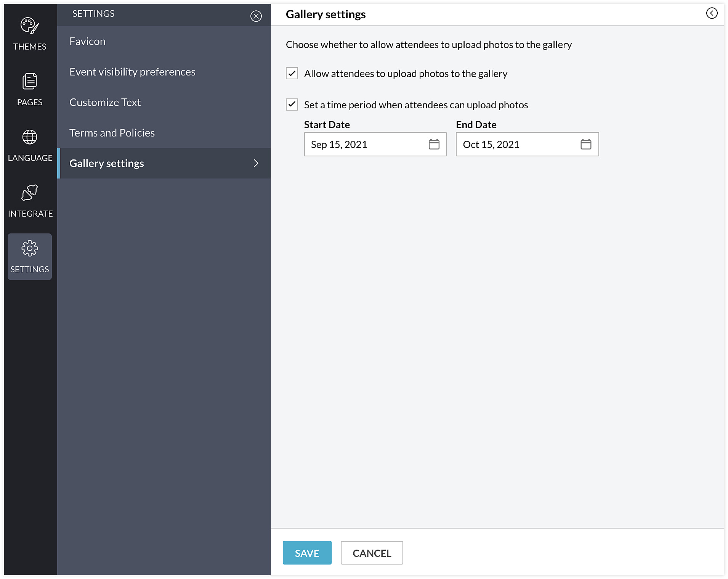
Task: Go to Terms and Policies
Action: pos(112,133)
